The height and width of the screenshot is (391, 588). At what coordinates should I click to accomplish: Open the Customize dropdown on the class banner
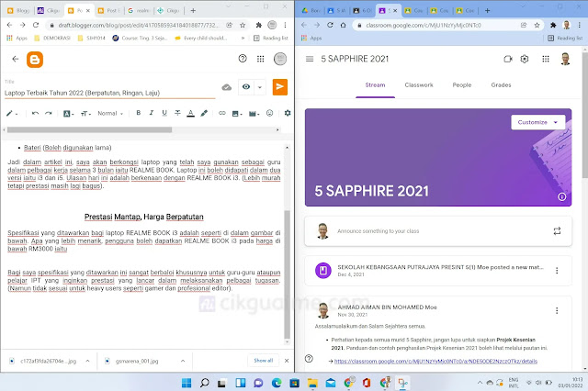[537, 122]
